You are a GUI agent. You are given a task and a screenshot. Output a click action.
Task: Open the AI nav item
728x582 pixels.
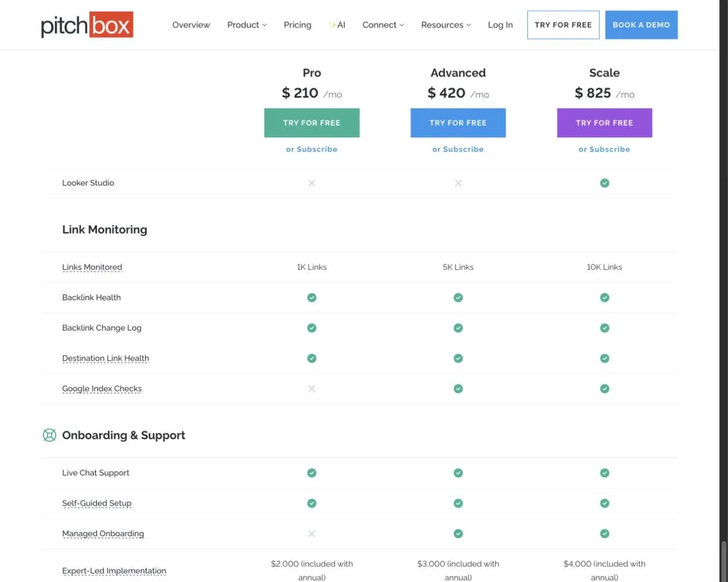[x=337, y=25]
